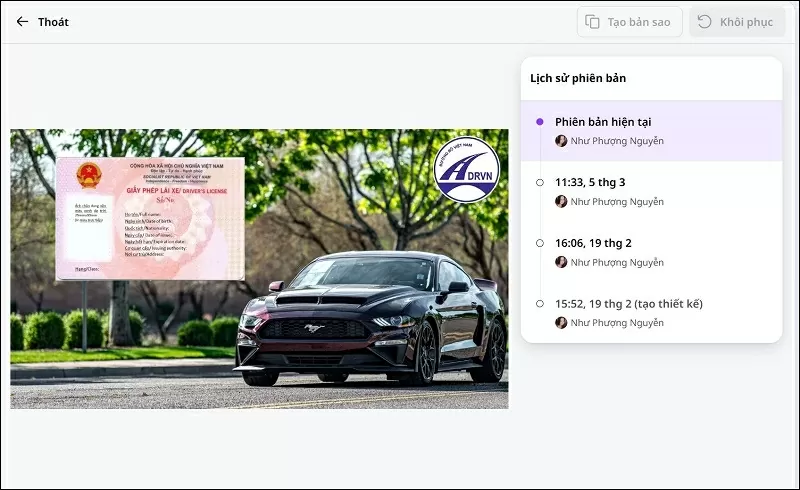Click the back arrow next to Thoát
Viewport: 800px width, 490px height.
[x=22, y=22]
